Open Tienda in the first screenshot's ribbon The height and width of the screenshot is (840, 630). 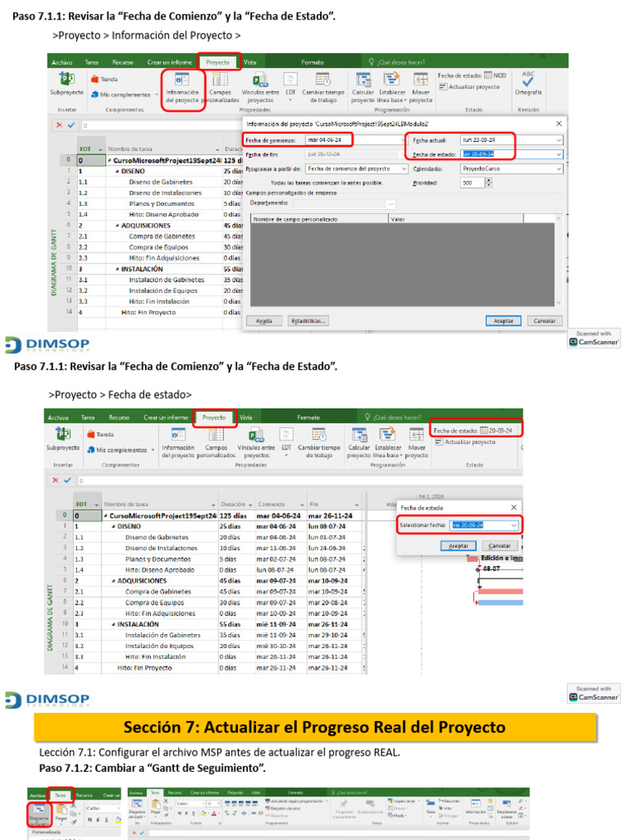click(x=104, y=80)
